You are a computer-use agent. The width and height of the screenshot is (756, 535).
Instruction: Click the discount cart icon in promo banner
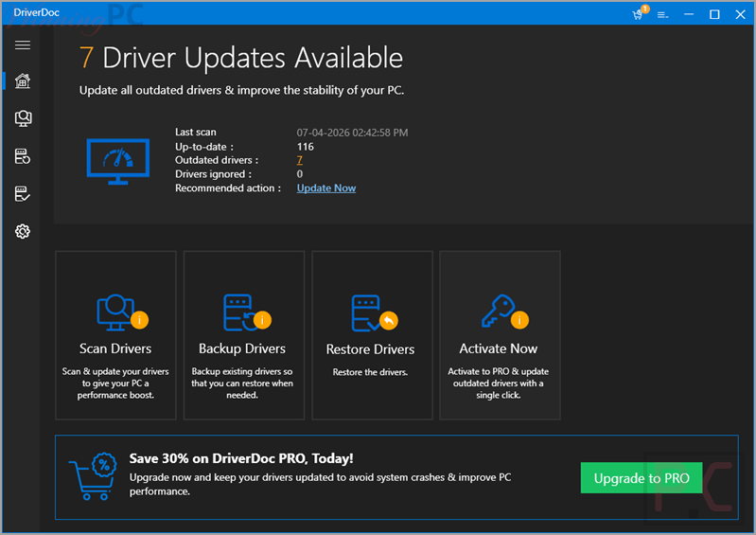pos(93,476)
